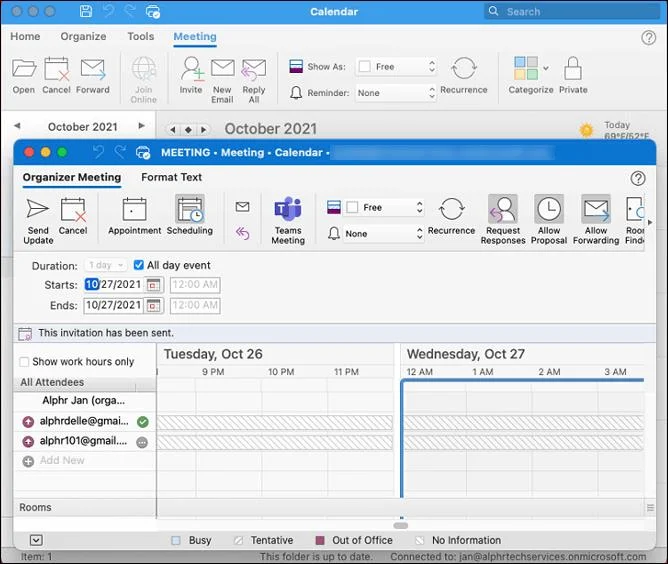668x564 pixels.
Task: Open the Organize ribbon tab
Action: point(83,37)
